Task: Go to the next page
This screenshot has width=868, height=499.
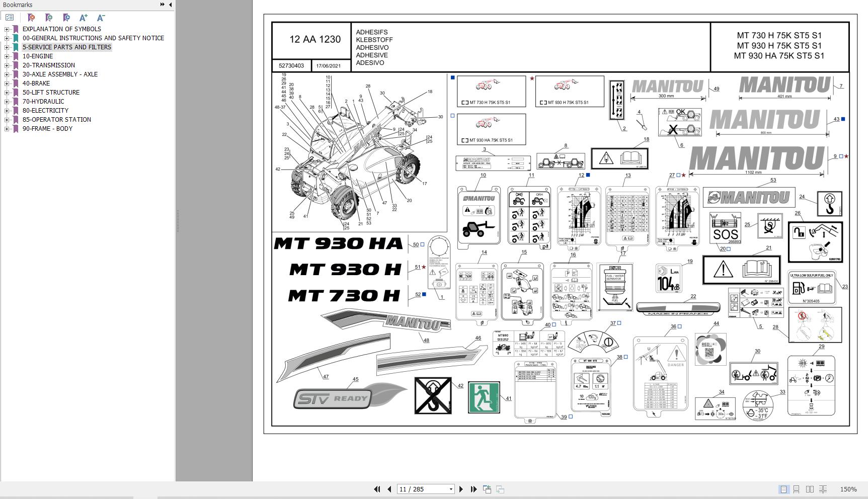Action: tap(461, 489)
